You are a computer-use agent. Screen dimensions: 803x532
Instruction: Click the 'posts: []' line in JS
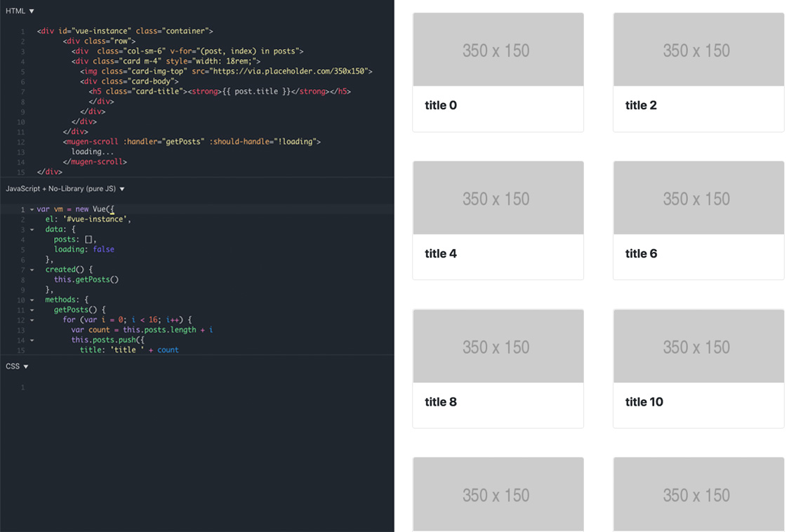[75, 239]
